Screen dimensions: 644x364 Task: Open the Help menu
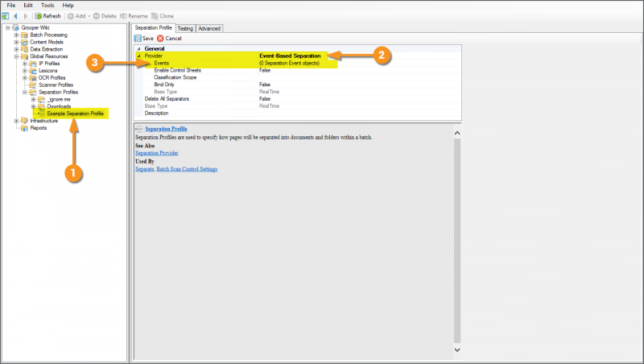(x=68, y=6)
